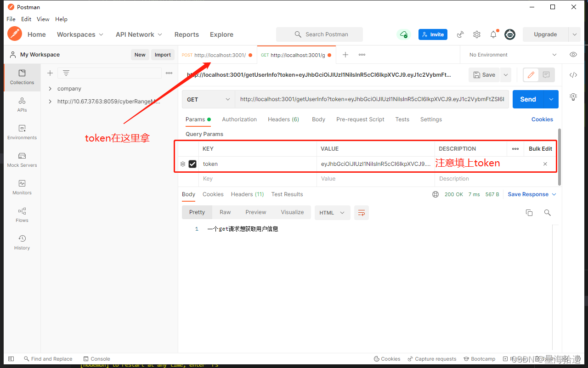588x368 pixels.
Task: Switch to the Raw response view
Action: click(x=225, y=212)
